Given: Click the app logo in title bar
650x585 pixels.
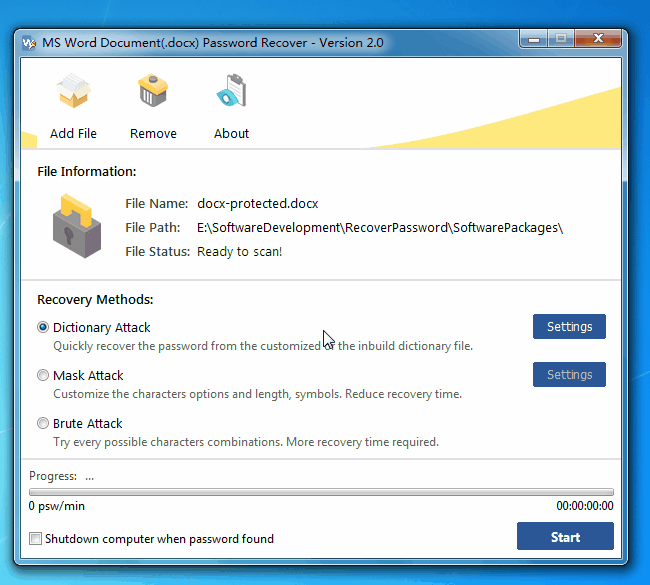Looking at the screenshot, I should pos(29,43).
